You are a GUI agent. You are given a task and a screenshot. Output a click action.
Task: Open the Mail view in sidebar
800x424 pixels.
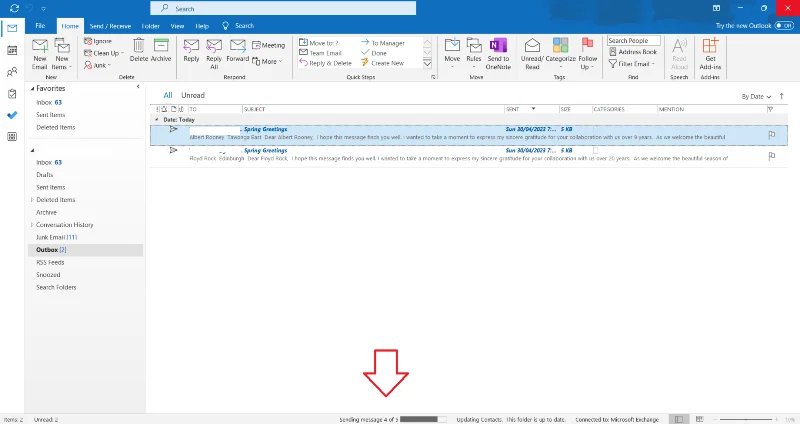click(12, 29)
